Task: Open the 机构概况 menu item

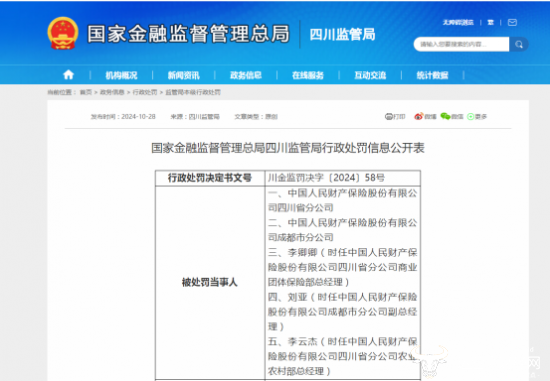Action: pyautogui.click(x=121, y=75)
